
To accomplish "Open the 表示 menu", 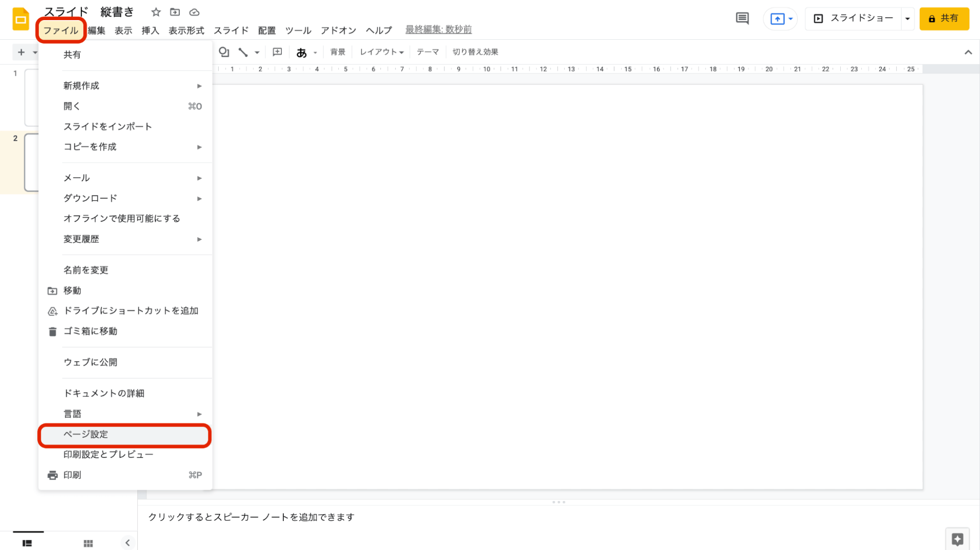I will pos(124,30).
